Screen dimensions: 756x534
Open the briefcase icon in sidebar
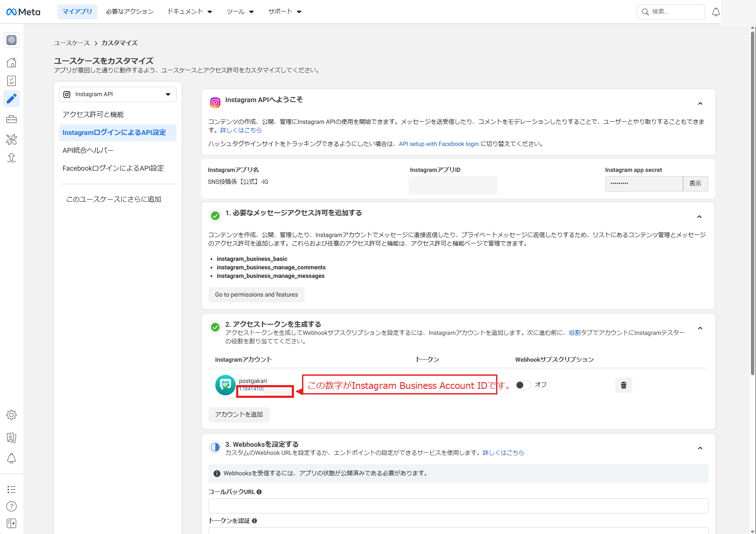(11, 120)
